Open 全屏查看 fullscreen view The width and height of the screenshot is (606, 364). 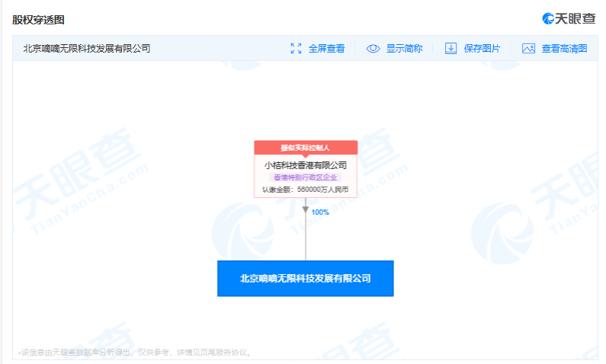(326, 48)
